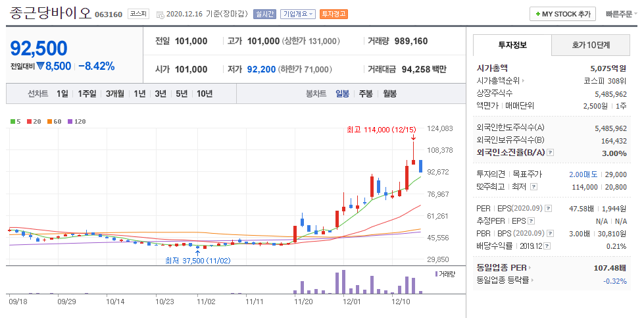Click the 시가총액 value 5,075억원

[608, 68]
